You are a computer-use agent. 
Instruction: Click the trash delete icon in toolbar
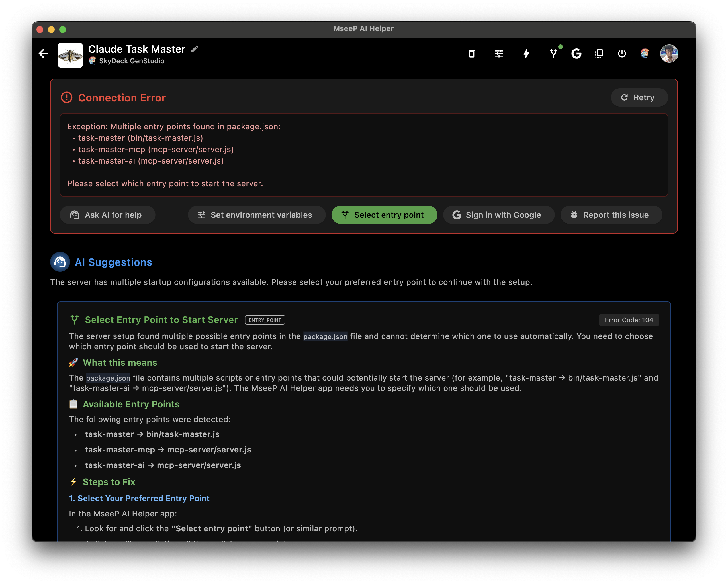click(471, 54)
